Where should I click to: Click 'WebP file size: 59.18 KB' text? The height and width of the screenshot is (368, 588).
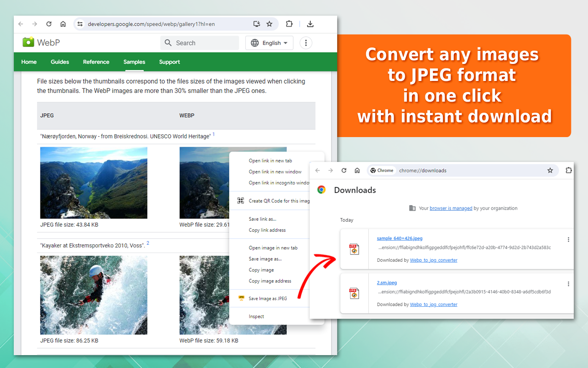pyautogui.click(x=209, y=341)
